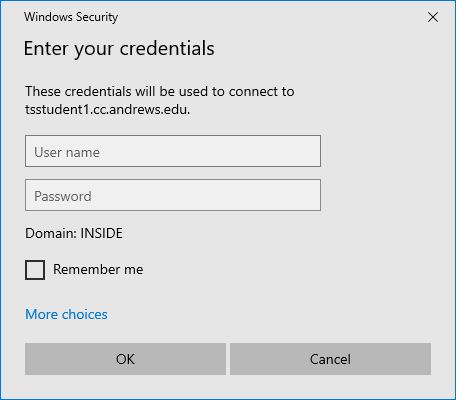Screen dimensions: 456x400
Task: Dismiss the prompt with Cancel
Action: click(330, 359)
